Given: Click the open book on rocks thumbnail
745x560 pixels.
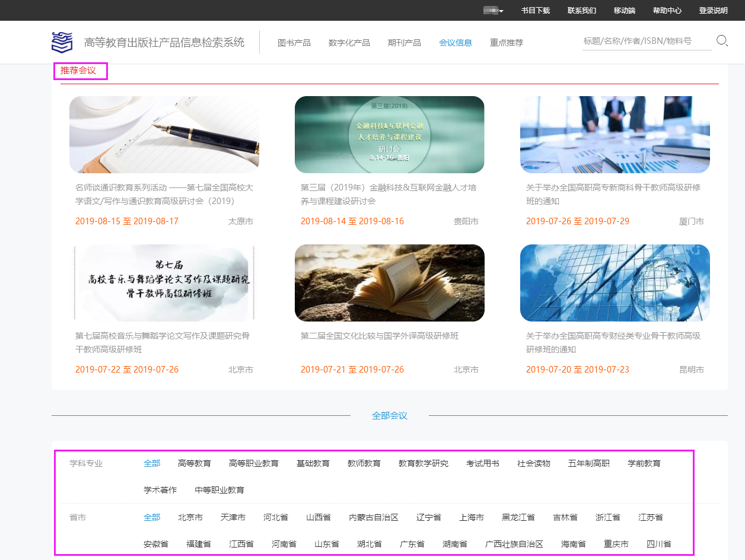Looking at the screenshot, I should click(x=390, y=283).
